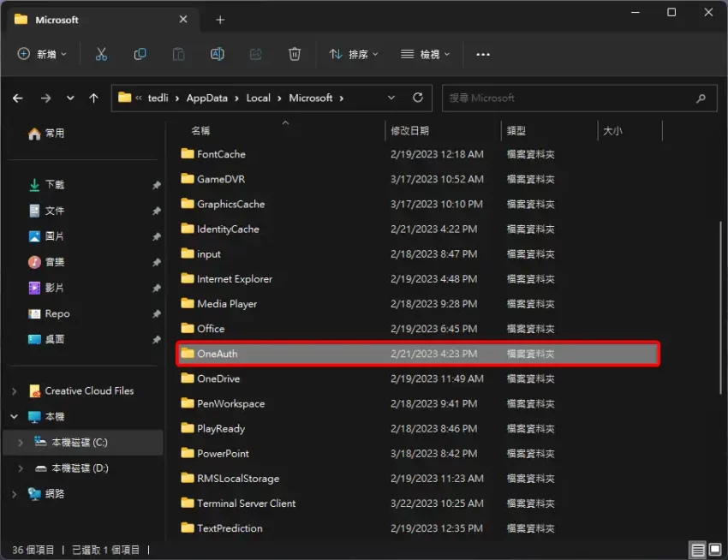Click the Refresh button beside address bar

tap(418, 98)
